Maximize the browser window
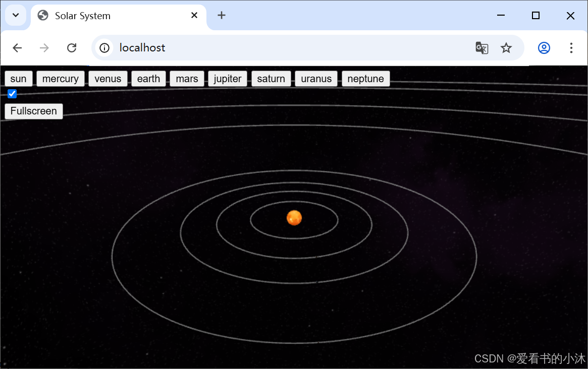588x369 pixels. pyautogui.click(x=536, y=15)
